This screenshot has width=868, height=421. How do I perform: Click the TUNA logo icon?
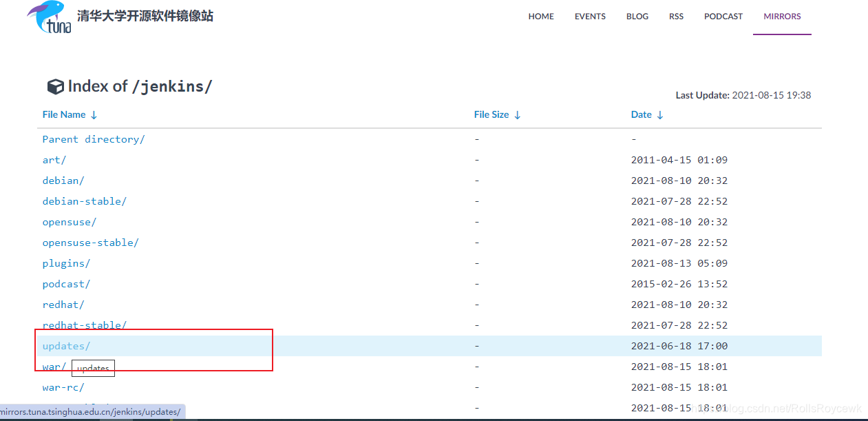pos(50,18)
